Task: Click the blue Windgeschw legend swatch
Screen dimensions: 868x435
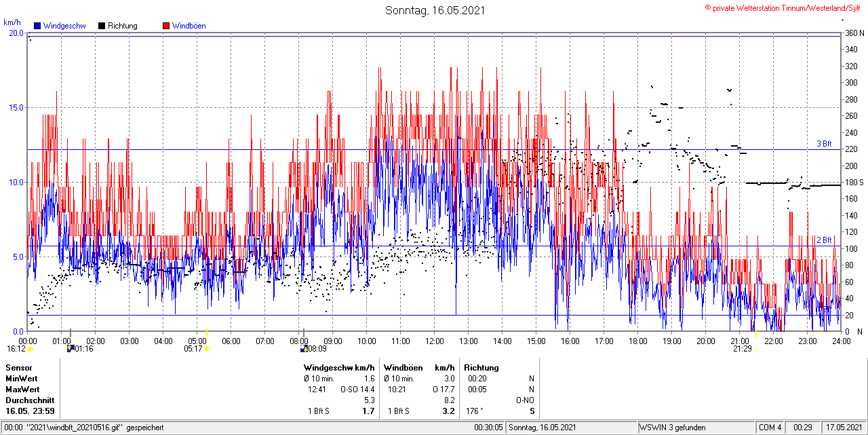Action: tap(37, 26)
